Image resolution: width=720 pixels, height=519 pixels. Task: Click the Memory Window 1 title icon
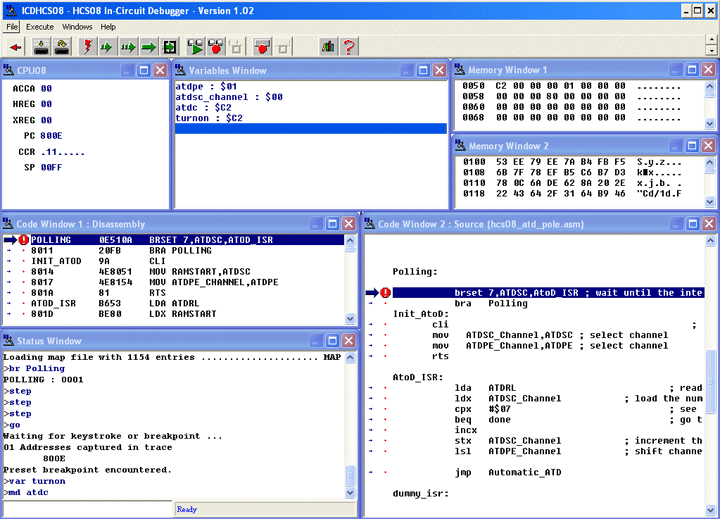click(x=460, y=70)
